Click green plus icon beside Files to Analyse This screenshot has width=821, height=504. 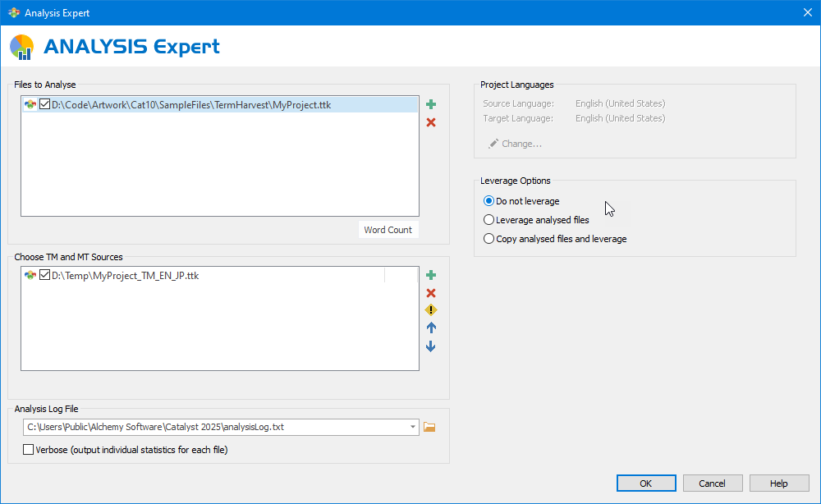coord(431,104)
